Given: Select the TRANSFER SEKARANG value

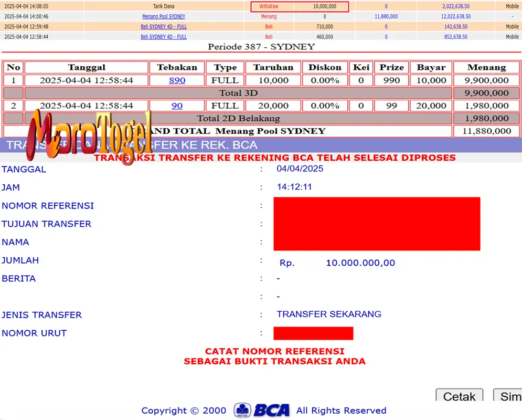Looking at the screenshot, I should (x=329, y=314).
